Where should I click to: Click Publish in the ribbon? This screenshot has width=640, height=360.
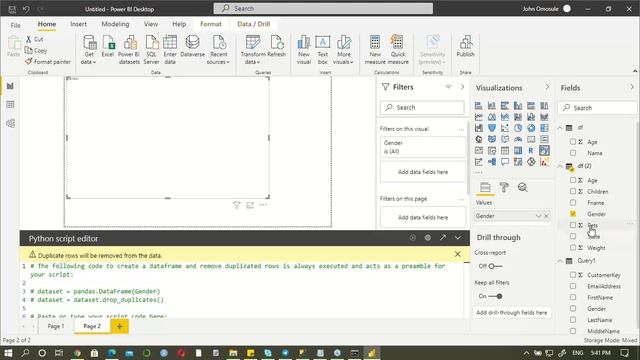(465, 46)
